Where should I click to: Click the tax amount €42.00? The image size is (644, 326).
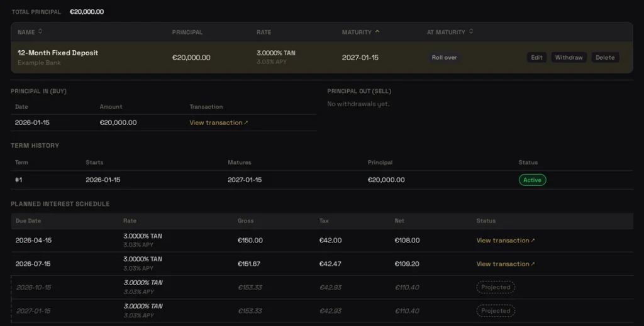[x=330, y=241]
